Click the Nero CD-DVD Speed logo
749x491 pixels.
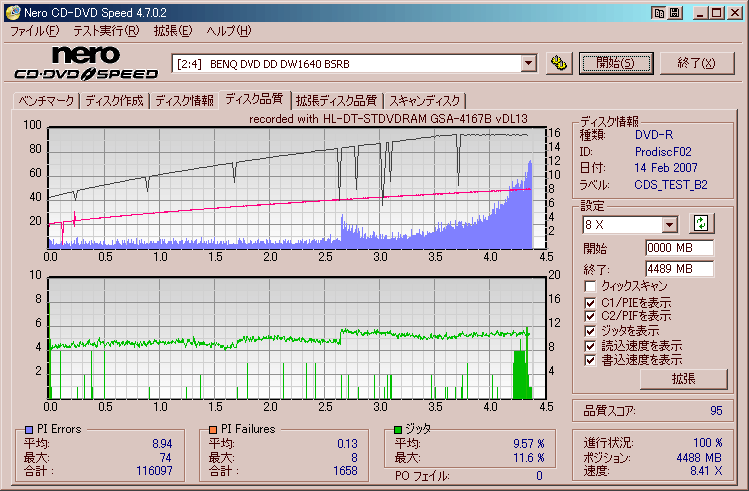[x=86, y=63]
